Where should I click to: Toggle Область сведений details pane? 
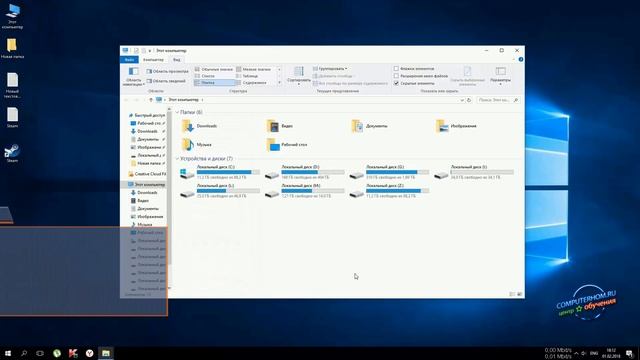(166, 81)
